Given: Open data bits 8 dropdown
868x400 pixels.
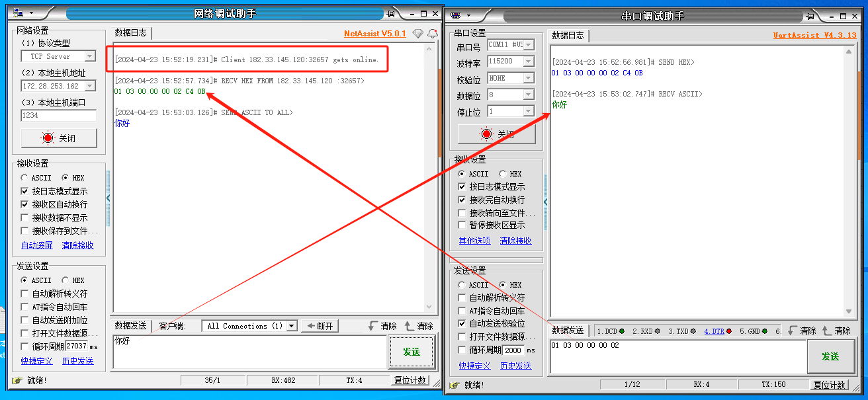Looking at the screenshot, I should pyautogui.click(x=528, y=95).
